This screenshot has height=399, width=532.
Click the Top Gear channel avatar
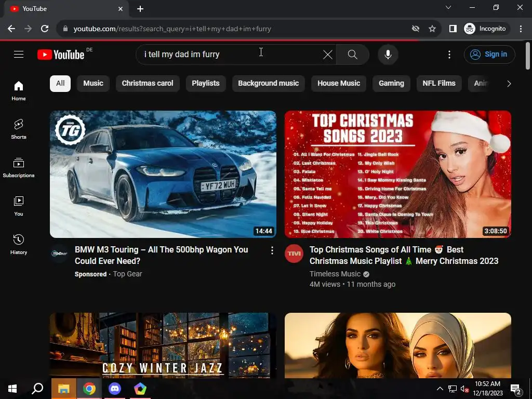(x=59, y=254)
